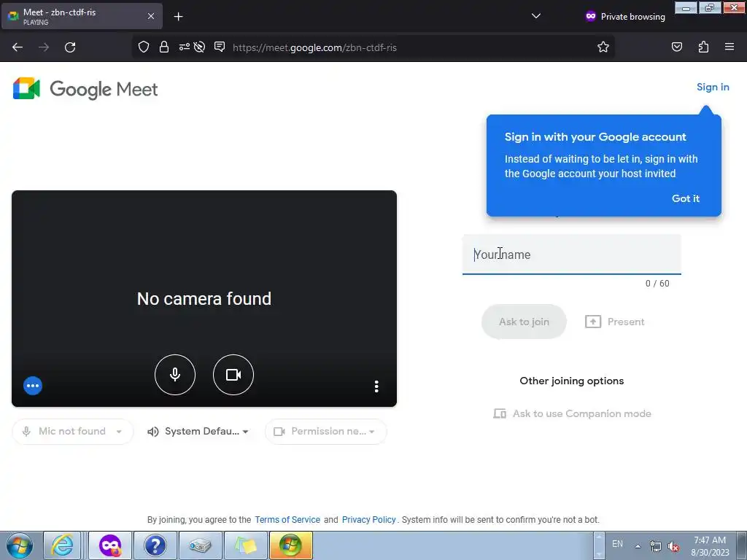747x560 pixels.
Task: Click the EN language indicator
Action: 617,544
